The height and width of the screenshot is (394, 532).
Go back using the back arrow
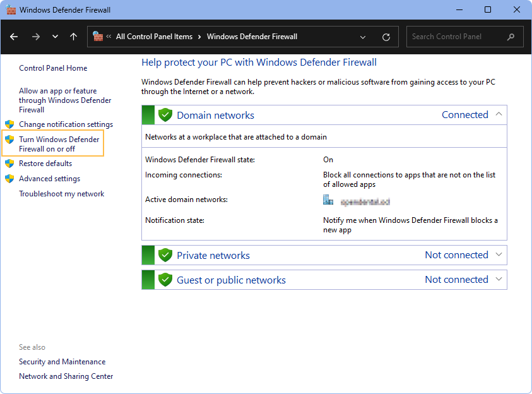tap(14, 37)
